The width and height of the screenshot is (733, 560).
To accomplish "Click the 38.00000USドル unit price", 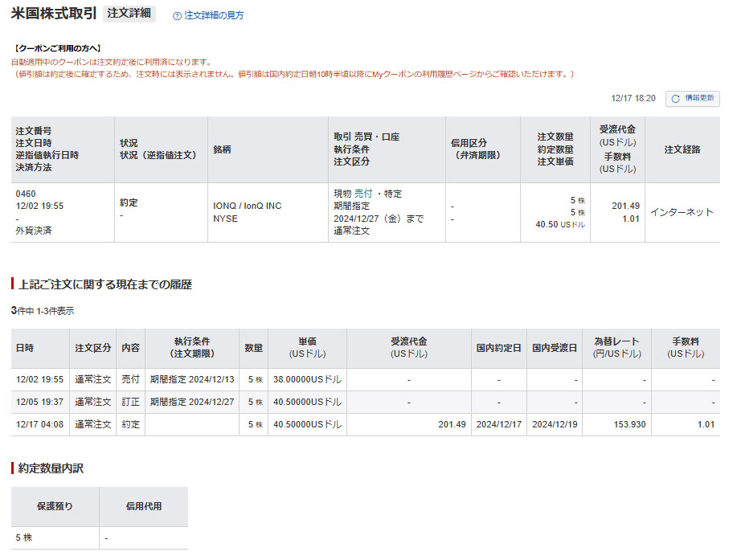I will (x=307, y=379).
